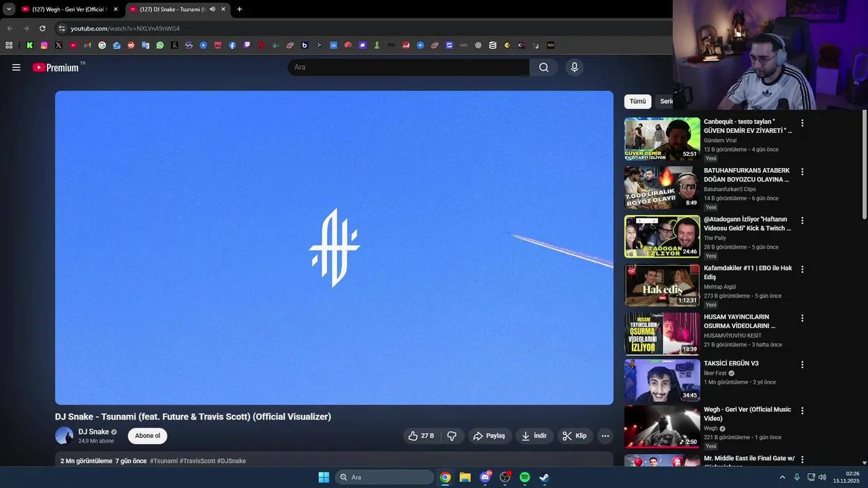Open the Kick bookmark
Viewport: 868px width, 488px height.
[30, 45]
